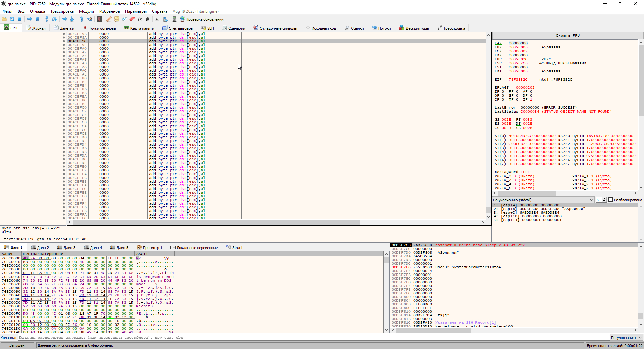Image resolution: width=644 pixels, height=349 pixels.
Task: Open the Параметры menu
Action: click(x=136, y=11)
